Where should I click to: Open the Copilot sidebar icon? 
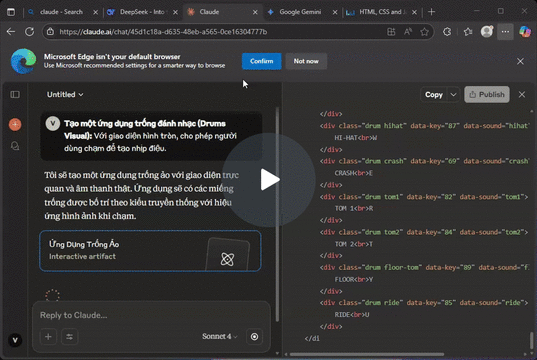(525, 32)
